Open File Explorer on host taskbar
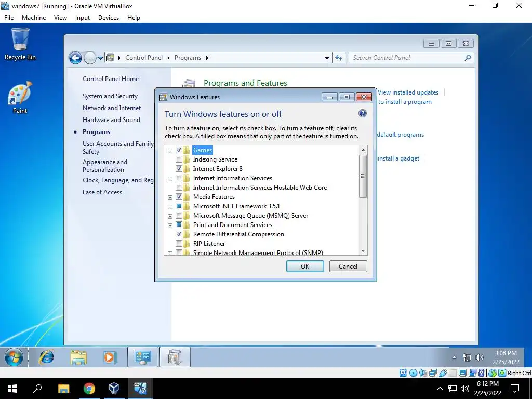 tap(63, 389)
